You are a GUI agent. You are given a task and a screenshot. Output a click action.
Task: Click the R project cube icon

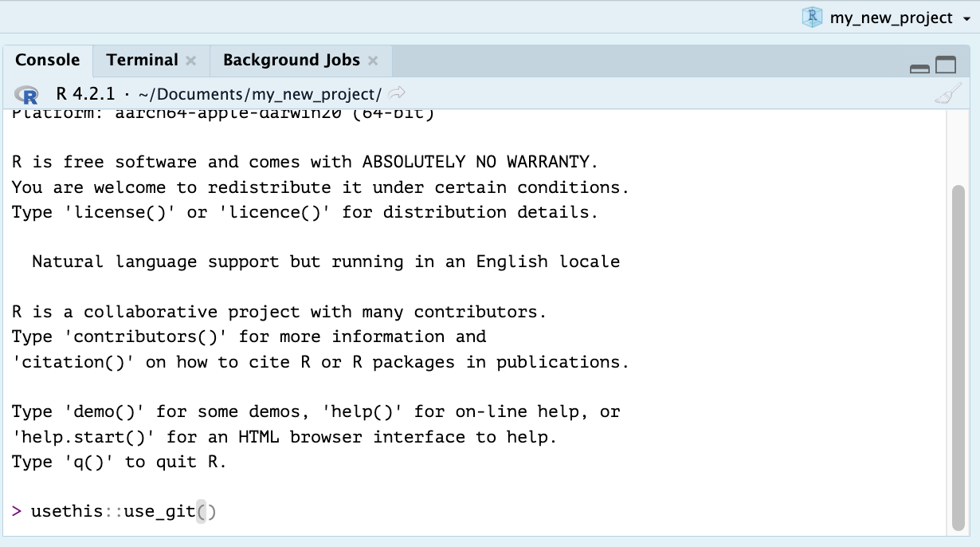[811, 17]
